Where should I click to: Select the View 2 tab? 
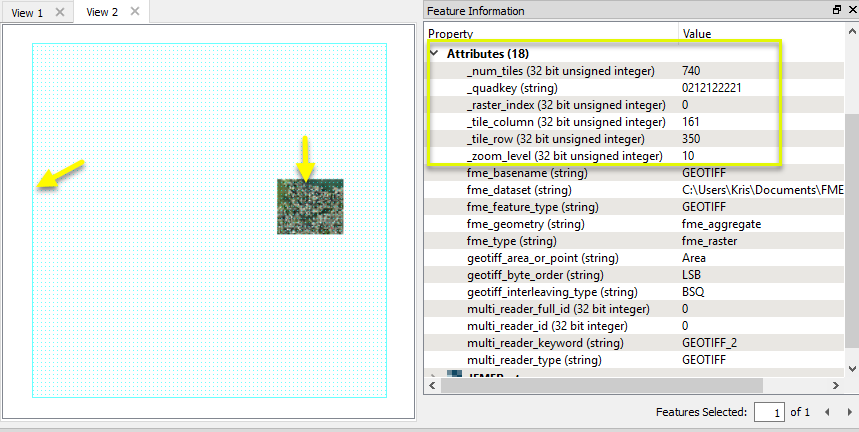click(102, 12)
